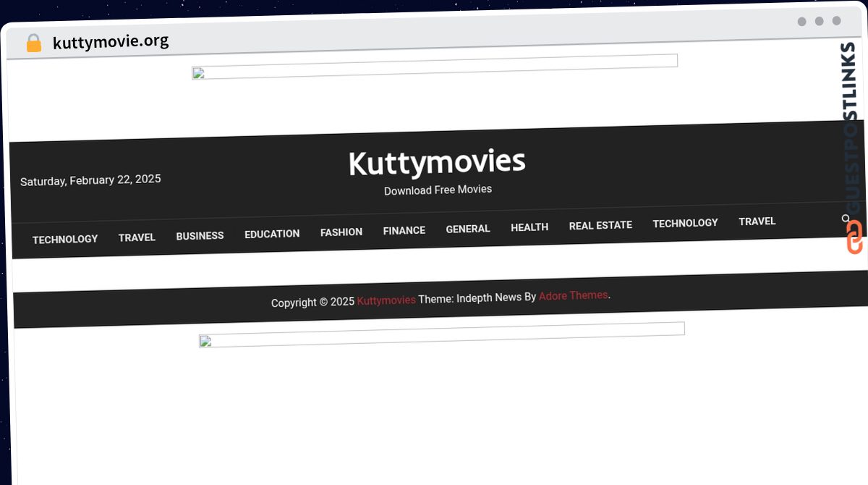Click the kuttymovie.org address text
This screenshot has height=485, width=868.
coord(111,42)
